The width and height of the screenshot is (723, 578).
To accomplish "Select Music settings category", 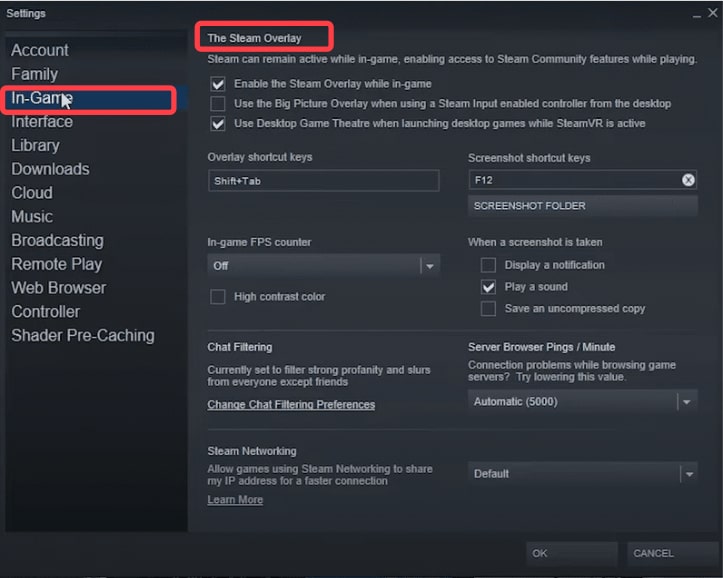I will tap(32, 217).
